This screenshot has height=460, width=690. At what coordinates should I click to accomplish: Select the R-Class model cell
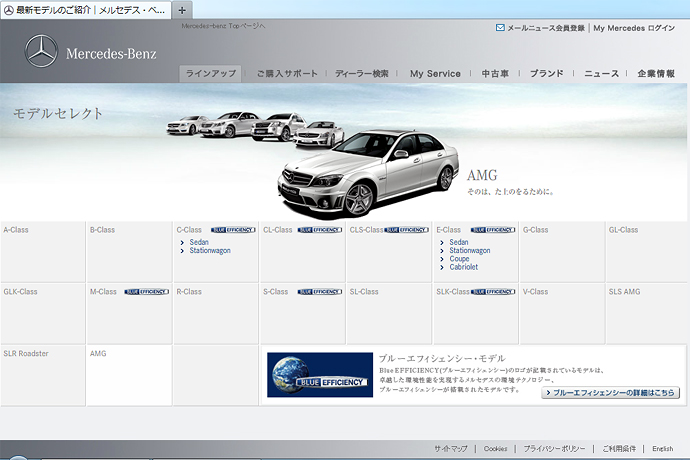216,313
